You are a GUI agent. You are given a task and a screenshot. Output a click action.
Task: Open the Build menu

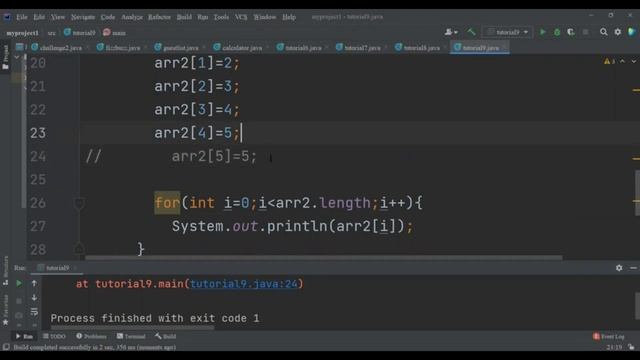click(184, 17)
